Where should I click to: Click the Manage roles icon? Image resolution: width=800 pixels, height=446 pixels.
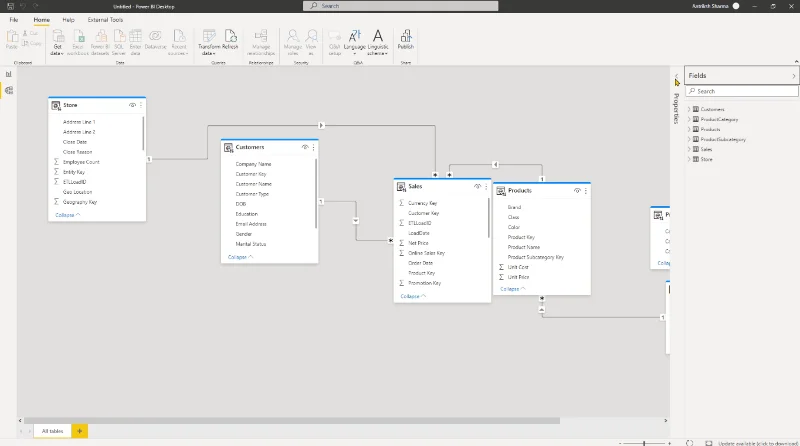click(293, 36)
